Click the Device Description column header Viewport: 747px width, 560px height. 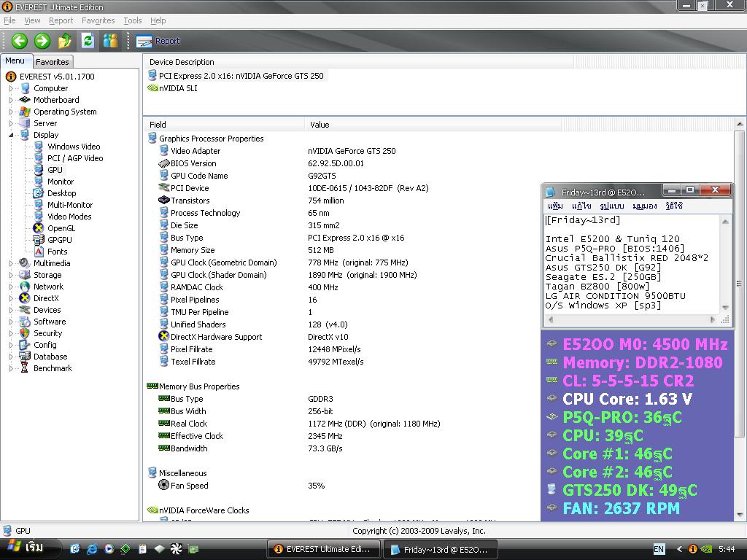[358, 62]
